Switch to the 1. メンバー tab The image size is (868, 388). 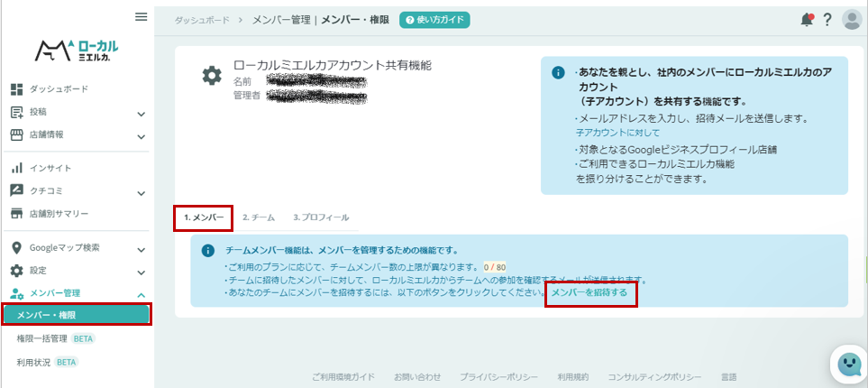204,217
